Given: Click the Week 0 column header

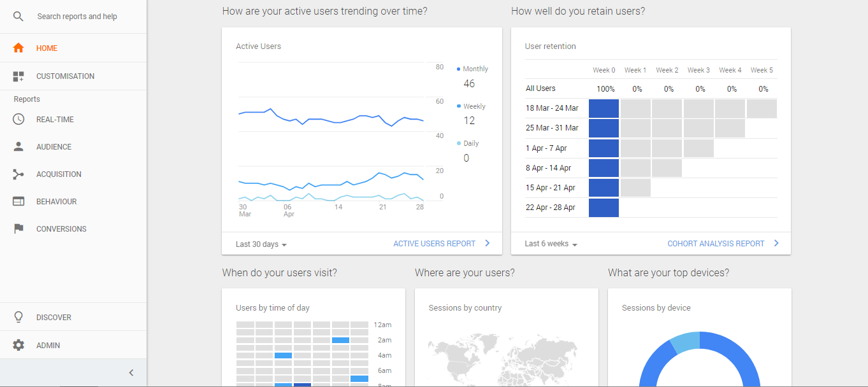Looking at the screenshot, I should click(x=604, y=70).
